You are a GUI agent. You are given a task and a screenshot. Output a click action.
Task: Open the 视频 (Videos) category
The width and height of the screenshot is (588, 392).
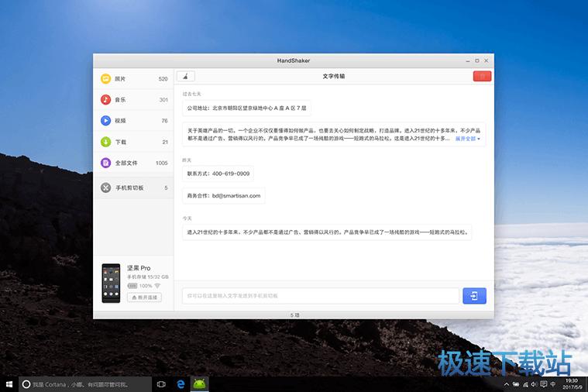coord(133,121)
